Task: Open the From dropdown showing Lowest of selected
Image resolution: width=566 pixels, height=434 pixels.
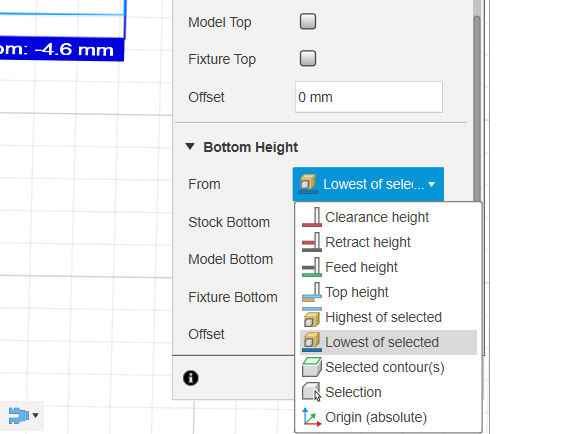Action: pyautogui.click(x=368, y=184)
